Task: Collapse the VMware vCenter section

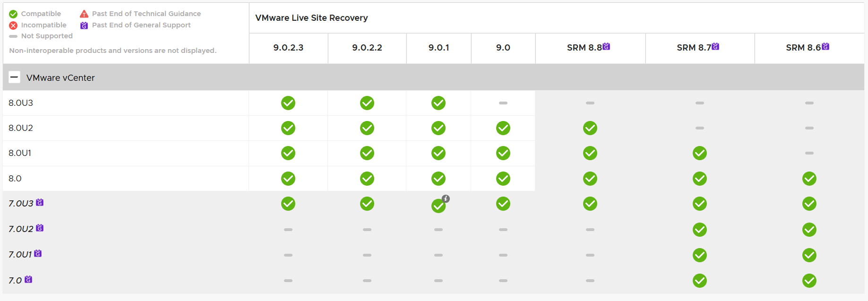Action: point(15,77)
